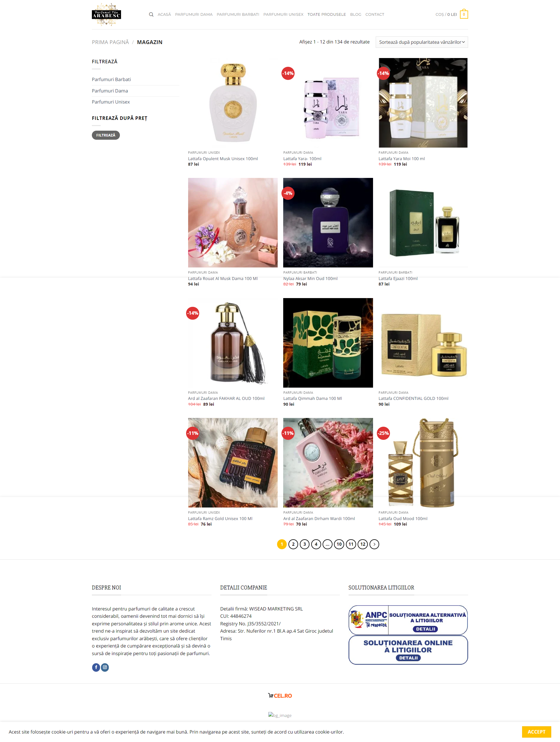This screenshot has height=742, width=560.
Task: Go to pagination page 3
Action: pyautogui.click(x=304, y=544)
